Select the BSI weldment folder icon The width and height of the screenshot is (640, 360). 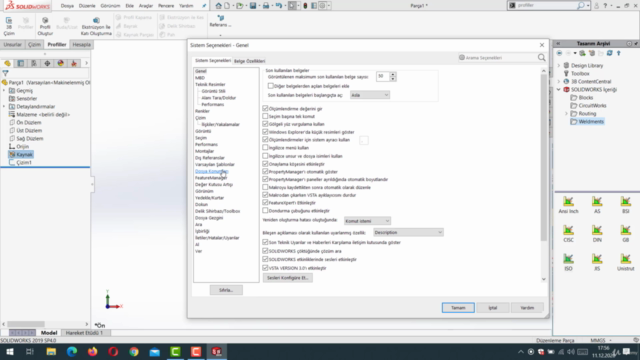tap(625, 202)
